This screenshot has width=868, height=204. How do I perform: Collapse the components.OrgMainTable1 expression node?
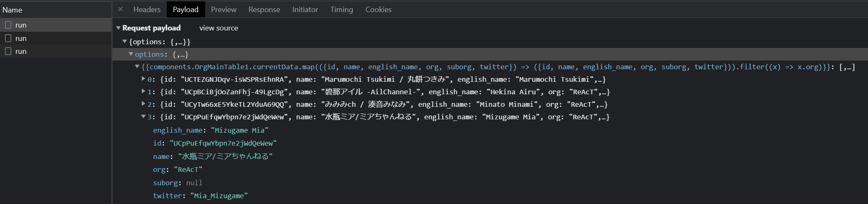[x=137, y=66]
